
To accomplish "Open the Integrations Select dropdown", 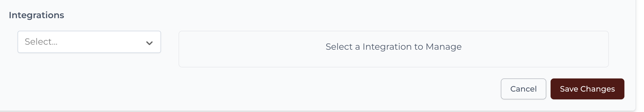I will coord(89,42).
